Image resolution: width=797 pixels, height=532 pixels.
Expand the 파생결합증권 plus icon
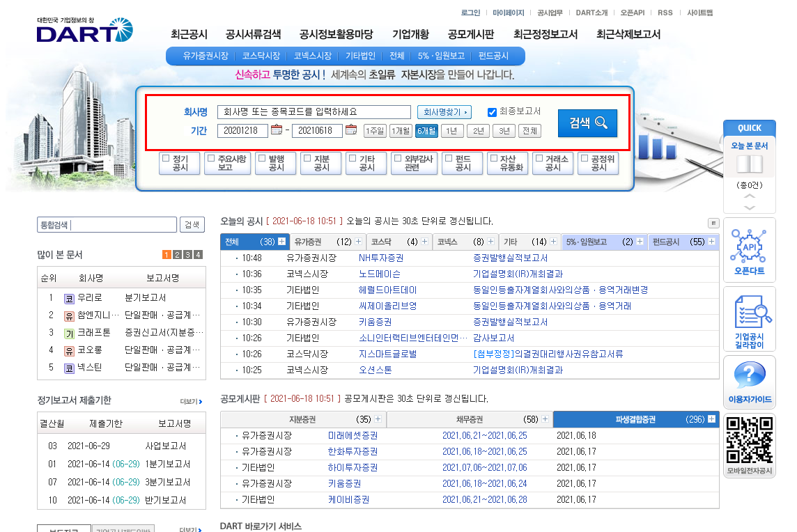coord(711,419)
